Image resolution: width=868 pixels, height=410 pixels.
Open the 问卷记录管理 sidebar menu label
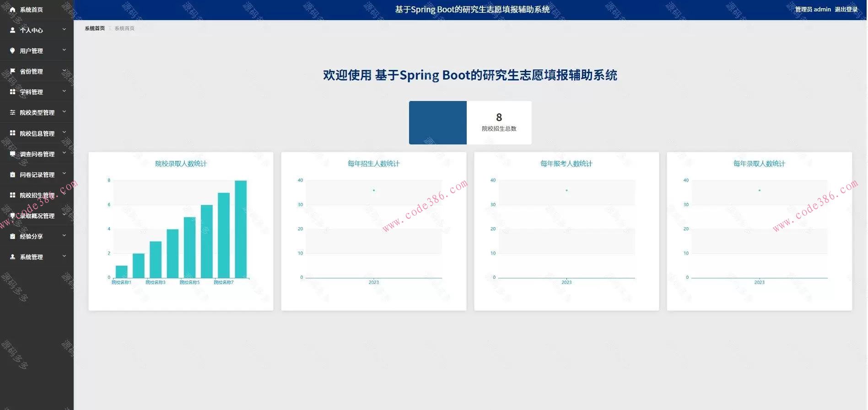[37, 175]
